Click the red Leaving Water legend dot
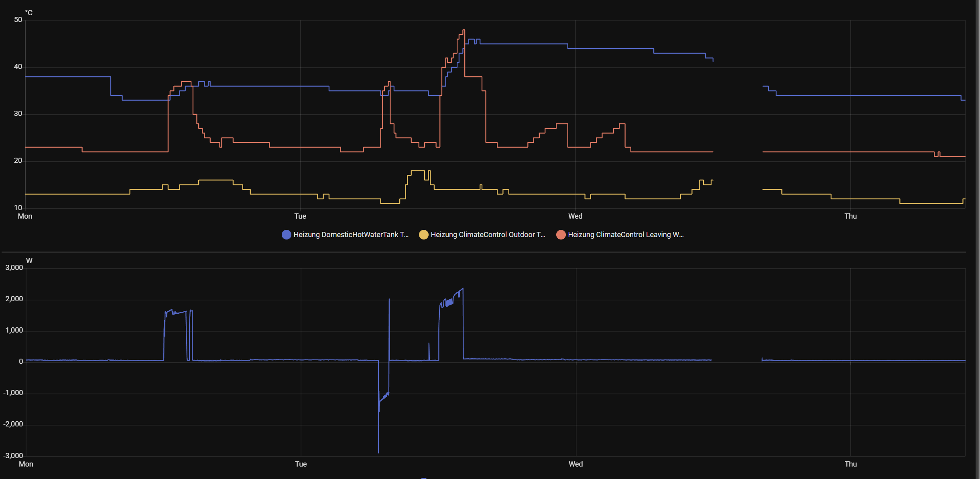 pos(561,235)
